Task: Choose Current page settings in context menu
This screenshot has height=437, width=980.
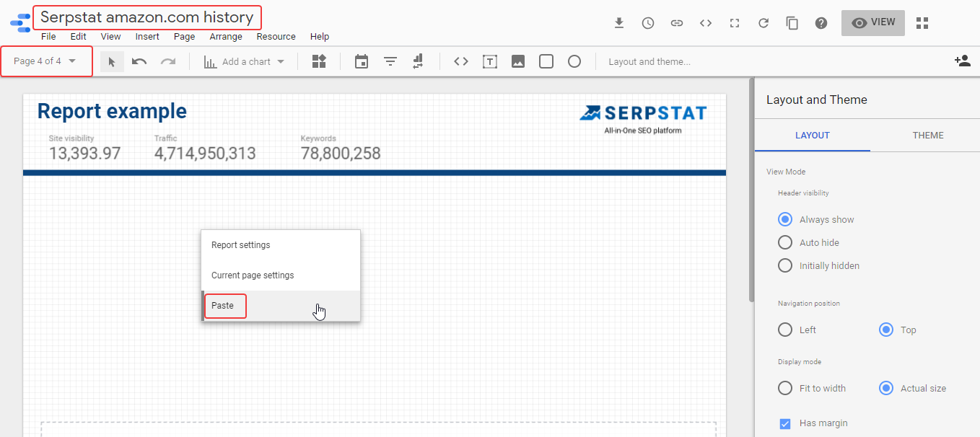Action: click(x=281, y=275)
